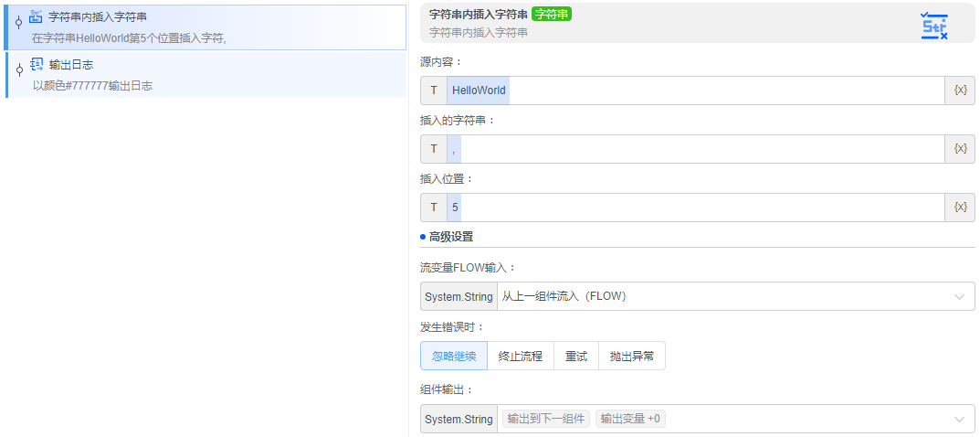Toggle T text mode for source content

434,91
